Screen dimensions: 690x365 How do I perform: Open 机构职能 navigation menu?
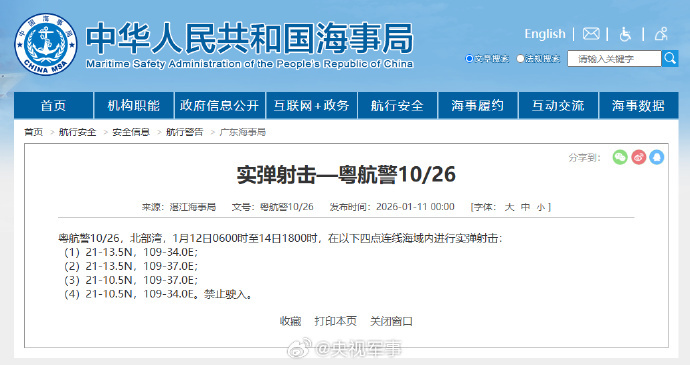click(x=134, y=106)
